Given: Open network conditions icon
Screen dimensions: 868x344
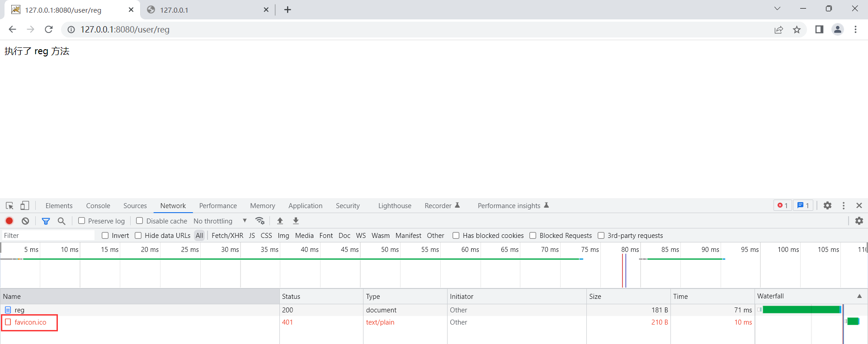Looking at the screenshot, I should pyautogui.click(x=260, y=221).
